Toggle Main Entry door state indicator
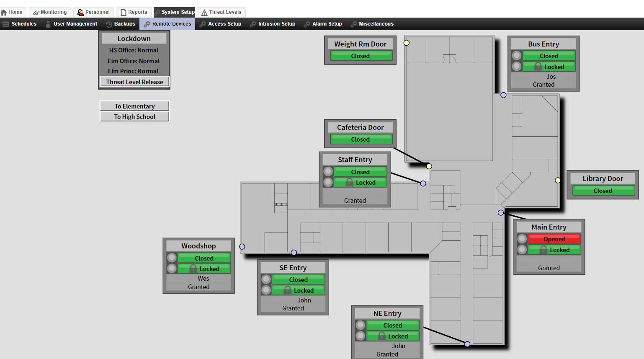 [522, 239]
